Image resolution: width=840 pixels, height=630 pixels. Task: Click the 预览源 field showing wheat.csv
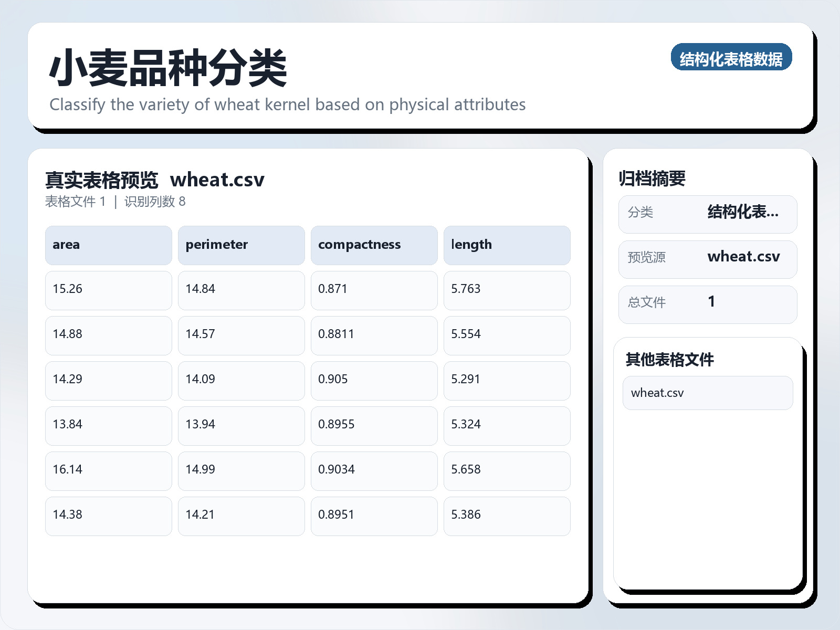[708, 258]
